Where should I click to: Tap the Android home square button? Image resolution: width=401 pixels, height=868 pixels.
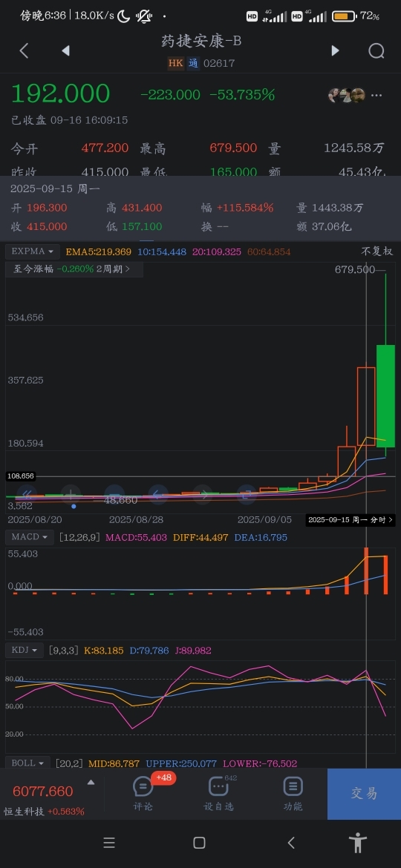click(x=200, y=843)
